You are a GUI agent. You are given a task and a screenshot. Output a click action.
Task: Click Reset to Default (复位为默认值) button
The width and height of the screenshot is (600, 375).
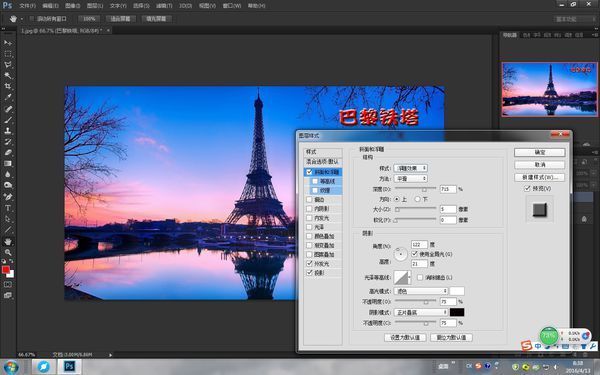[452, 338]
